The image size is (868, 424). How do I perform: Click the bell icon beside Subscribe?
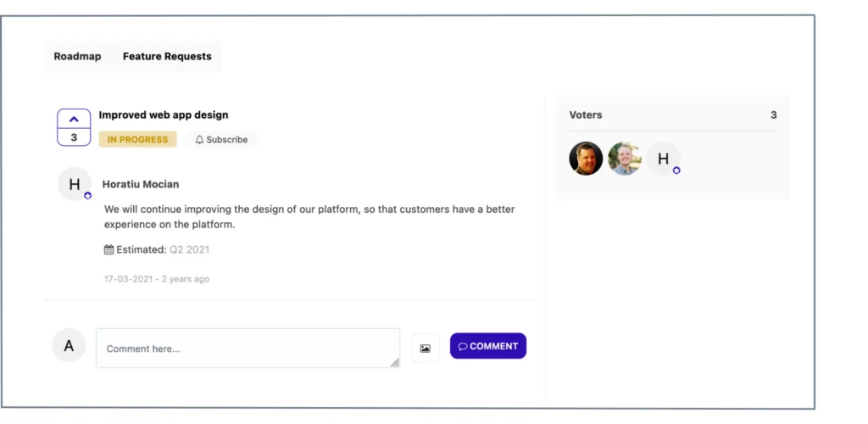point(199,140)
